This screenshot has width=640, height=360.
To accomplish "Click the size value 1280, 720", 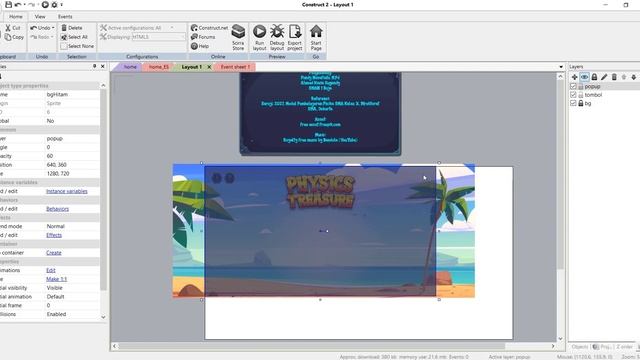I will [x=58, y=173].
